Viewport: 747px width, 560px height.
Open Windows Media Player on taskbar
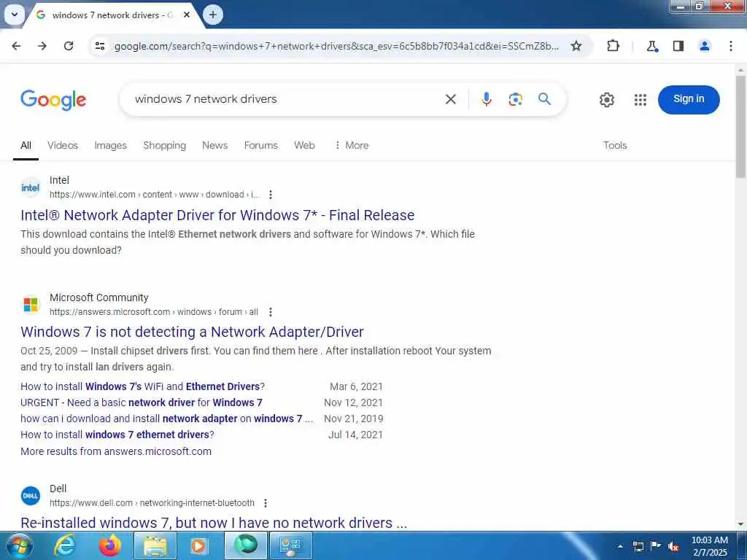point(199,545)
